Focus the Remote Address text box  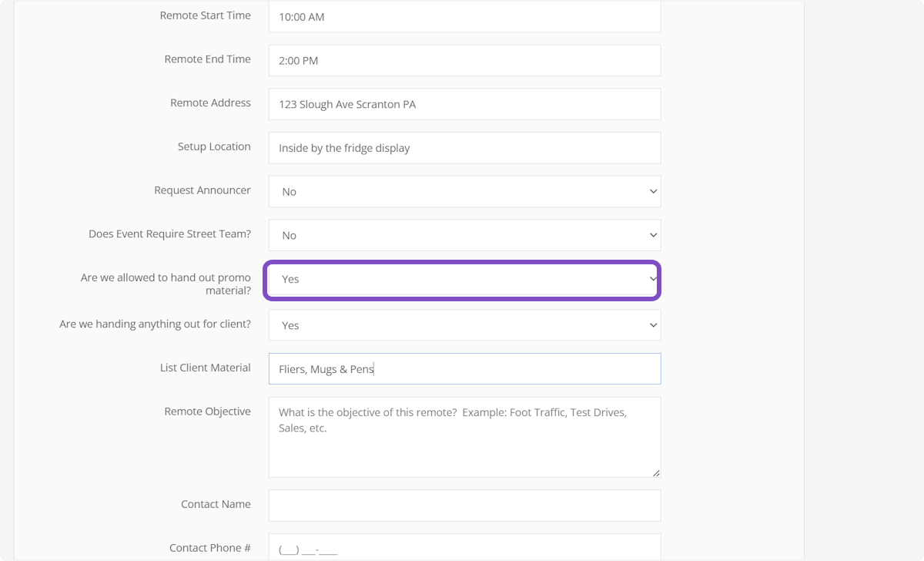pyautogui.click(x=464, y=105)
